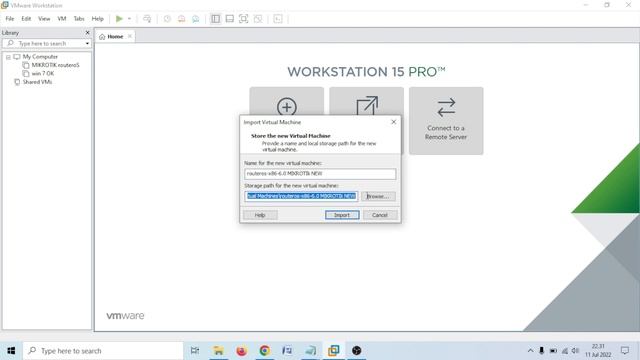Click the Windows taskbar search box
The width and height of the screenshot is (640, 360).
pyautogui.click(x=103, y=351)
